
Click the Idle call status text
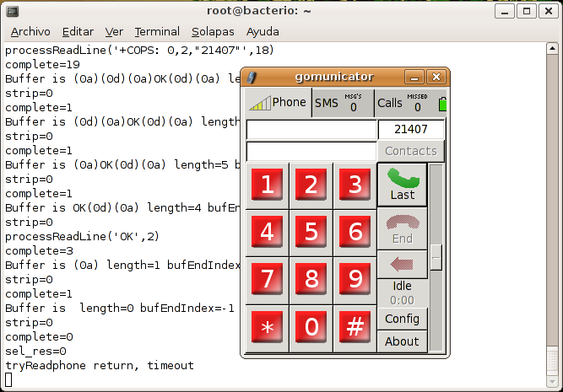(x=402, y=286)
